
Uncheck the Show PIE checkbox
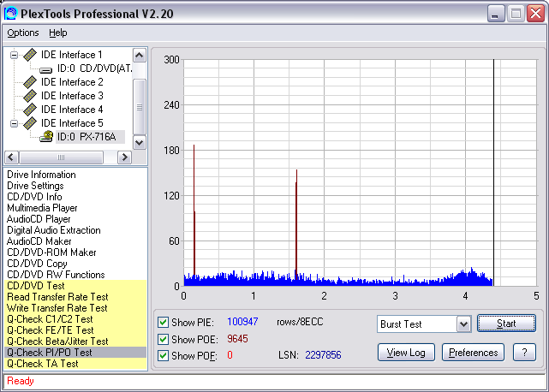pyautogui.click(x=163, y=322)
